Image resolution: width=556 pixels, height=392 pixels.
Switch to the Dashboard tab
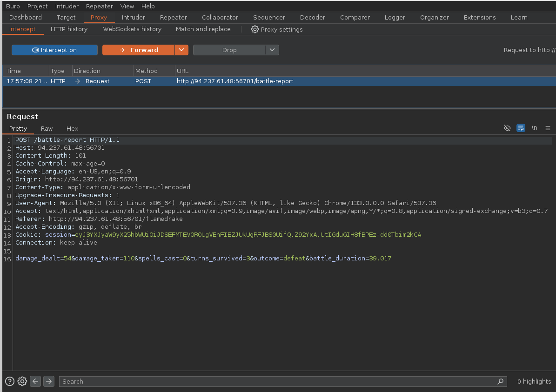pyautogui.click(x=26, y=17)
